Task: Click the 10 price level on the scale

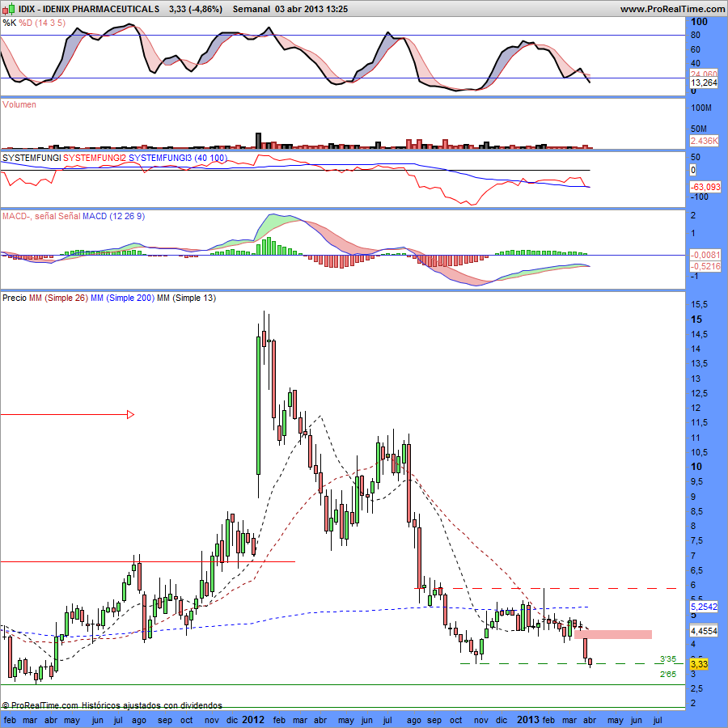Action: pyautogui.click(x=696, y=467)
